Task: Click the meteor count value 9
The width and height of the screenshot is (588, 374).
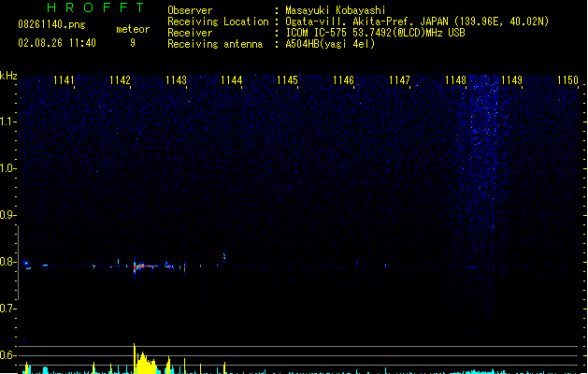Action: coord(133,43)
